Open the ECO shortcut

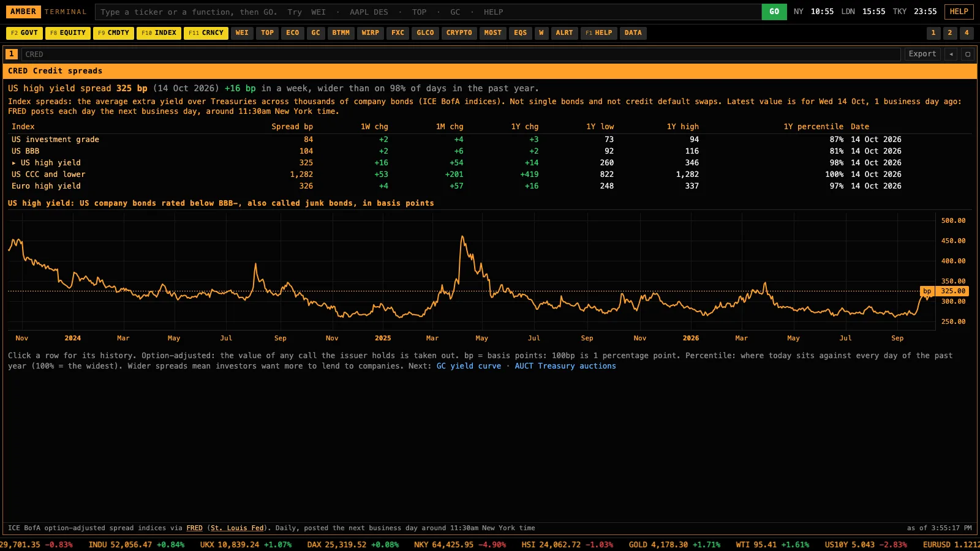293,33
